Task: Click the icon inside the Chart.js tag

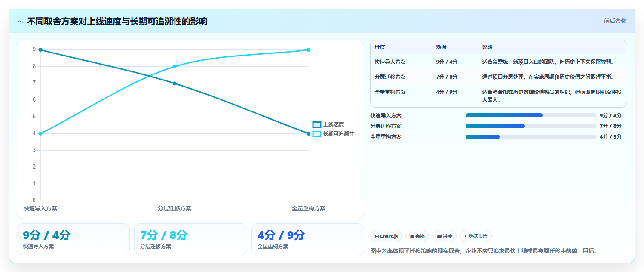Action: pos(377,236)
